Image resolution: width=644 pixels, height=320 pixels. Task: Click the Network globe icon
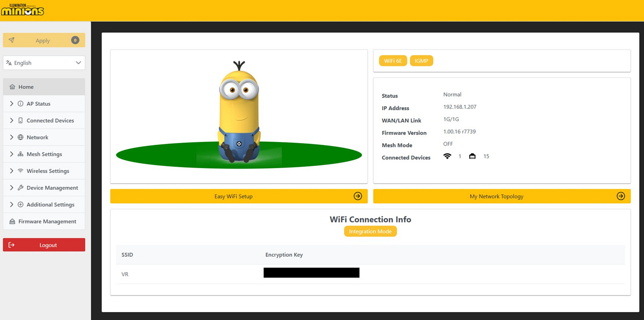pos(20,137)
